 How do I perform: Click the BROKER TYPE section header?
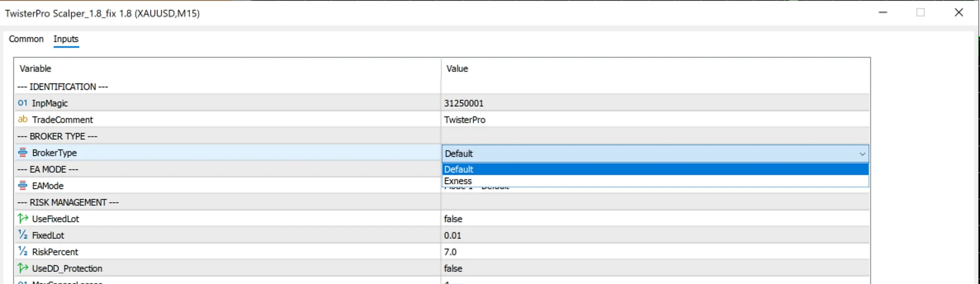point(57,136)
